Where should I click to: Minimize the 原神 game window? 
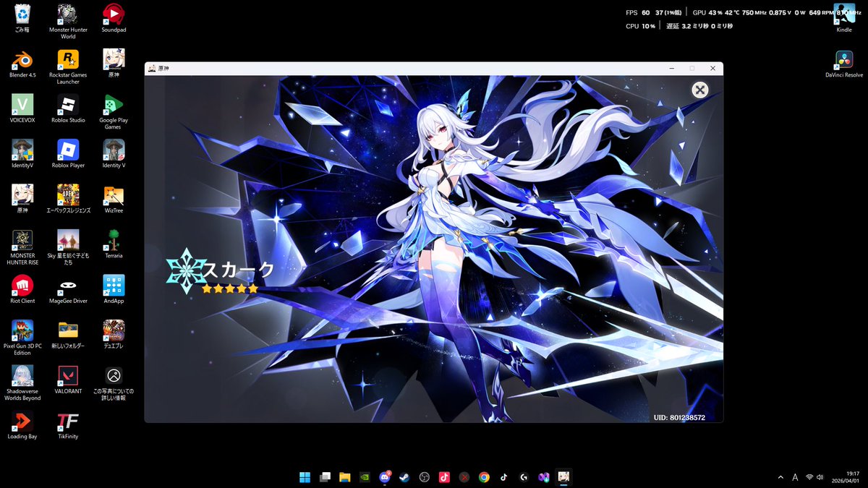pyautogui.click(x=672, y=68)
